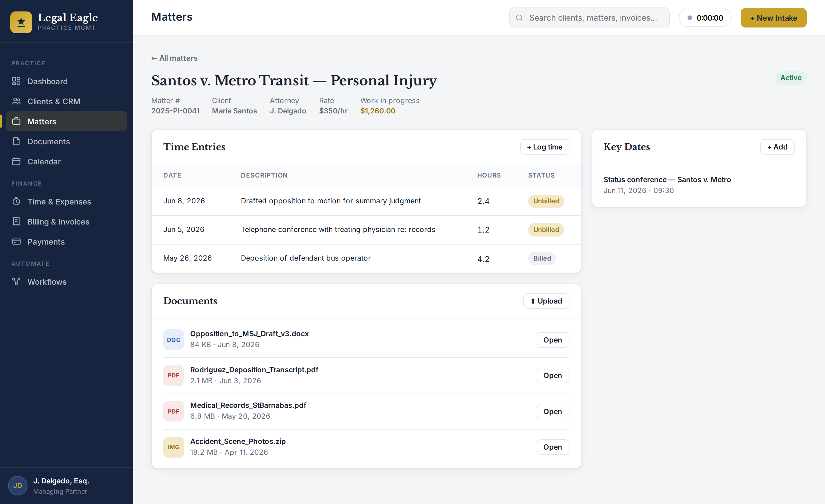Click the New Intake button

click(x=773, y=18)
